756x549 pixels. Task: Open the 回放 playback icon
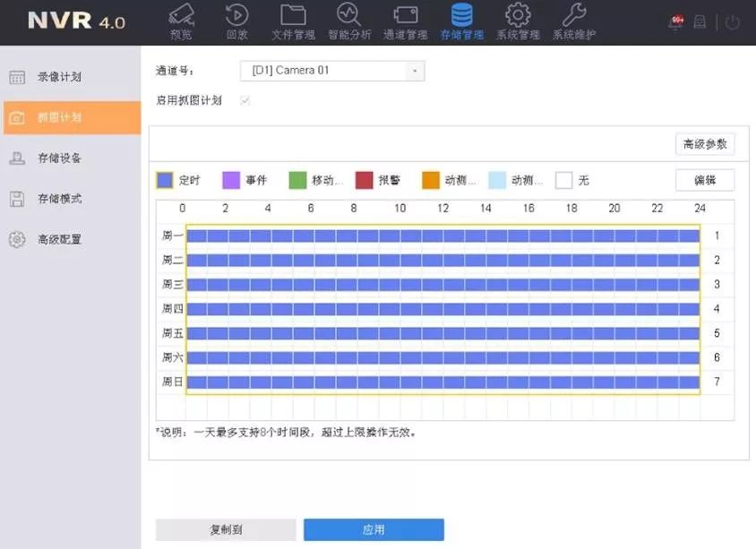tap(236, 16)
